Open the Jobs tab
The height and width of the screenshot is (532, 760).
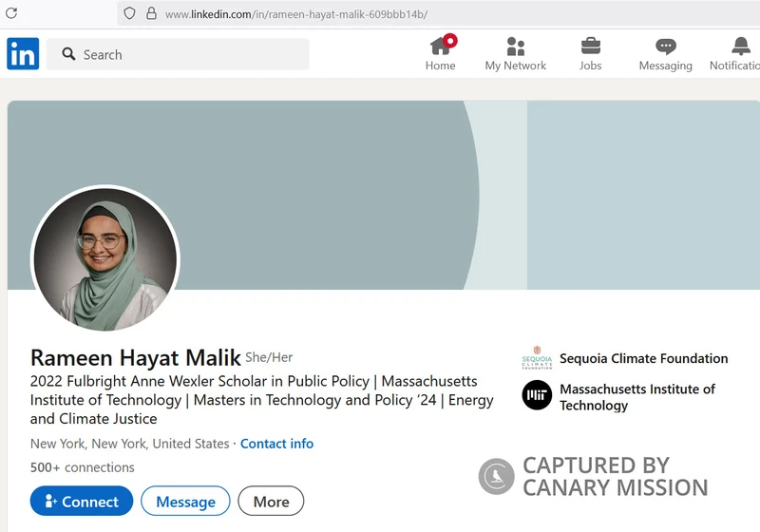pyautogui.click(x=590, y=54)
